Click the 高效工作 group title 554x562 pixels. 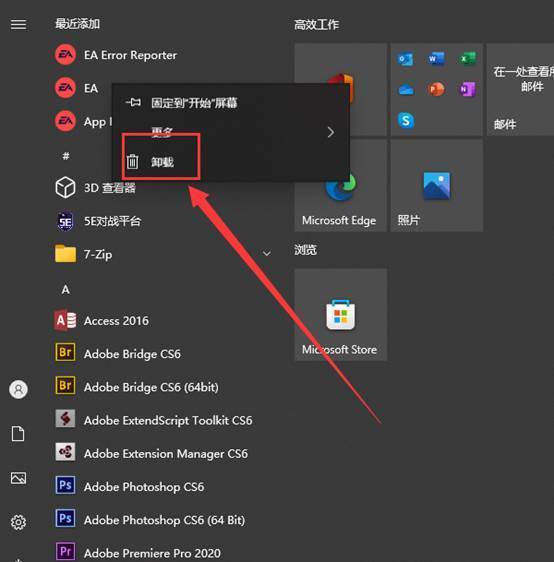tap(316, 25)
